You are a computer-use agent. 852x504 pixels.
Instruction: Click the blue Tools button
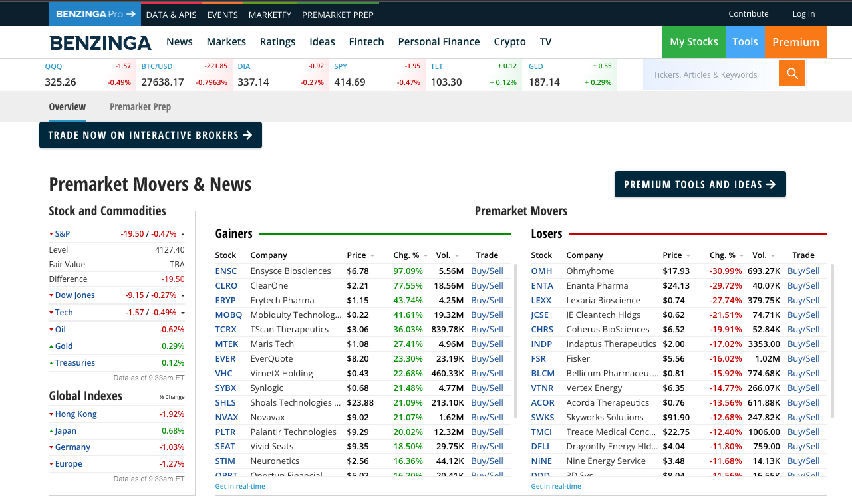click(745, 42)
